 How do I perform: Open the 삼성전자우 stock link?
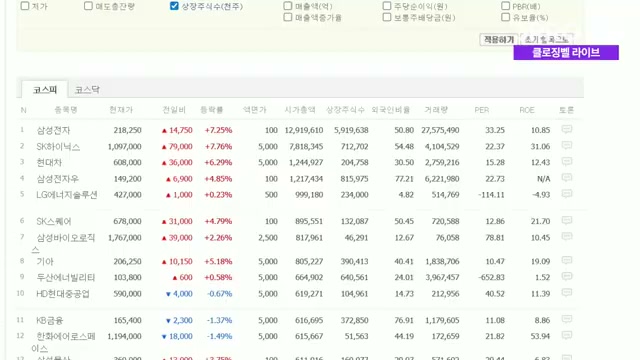click(58, 179)
